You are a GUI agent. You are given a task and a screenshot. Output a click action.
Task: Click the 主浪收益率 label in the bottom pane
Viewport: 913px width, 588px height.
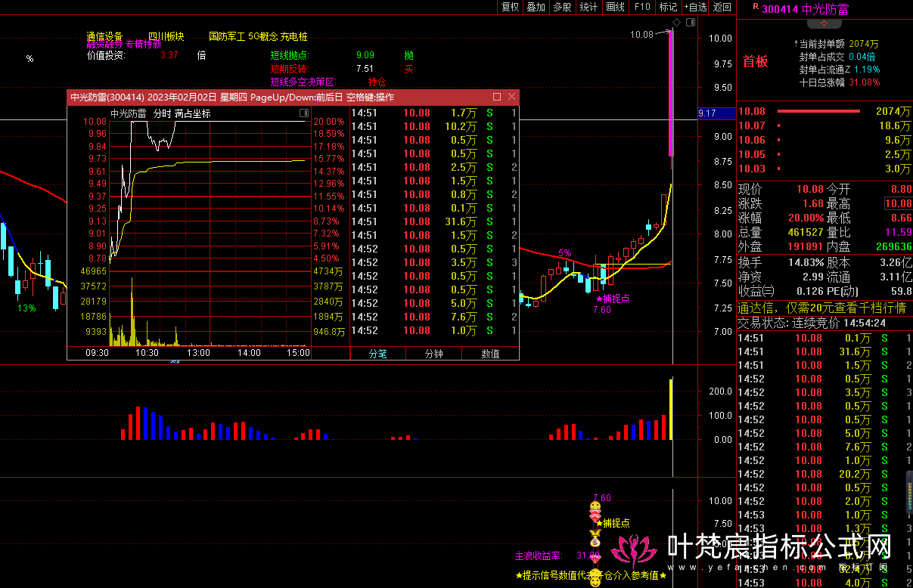[541, 556]
